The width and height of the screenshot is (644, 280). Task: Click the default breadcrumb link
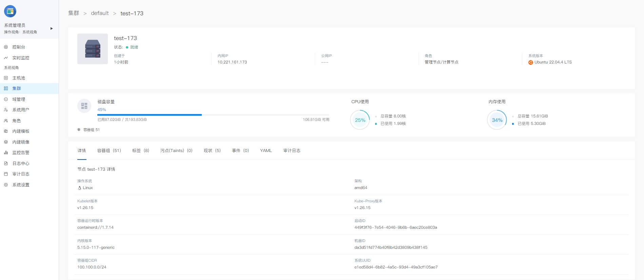point(100,13)
